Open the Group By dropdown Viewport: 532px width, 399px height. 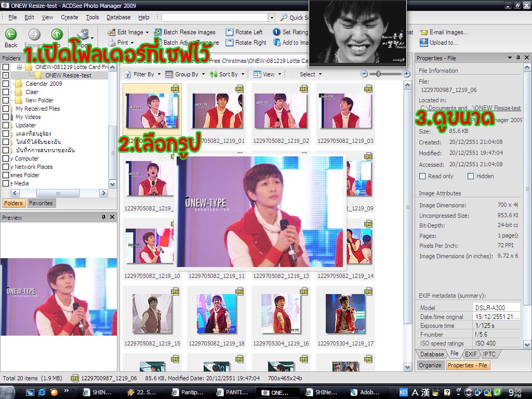point(185,74)
